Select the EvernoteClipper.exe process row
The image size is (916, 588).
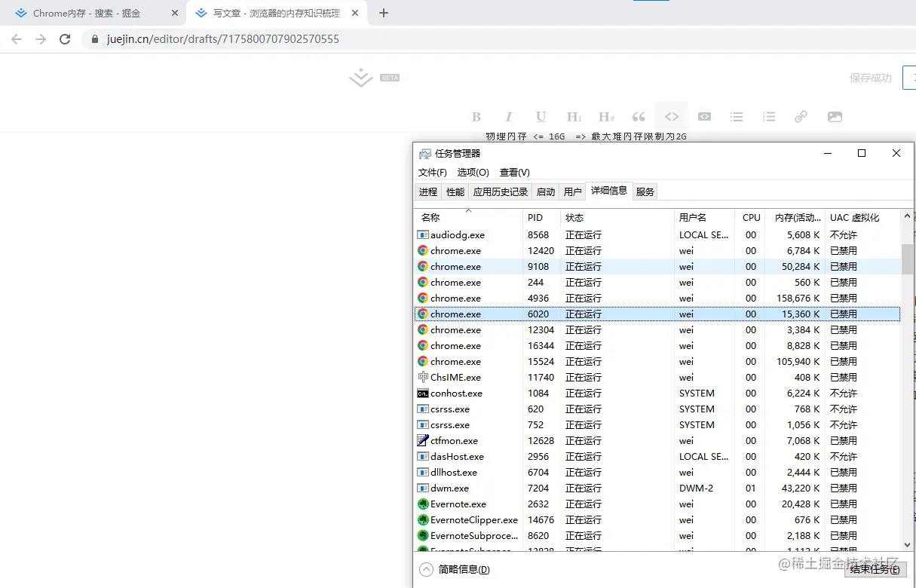[657, 519]
